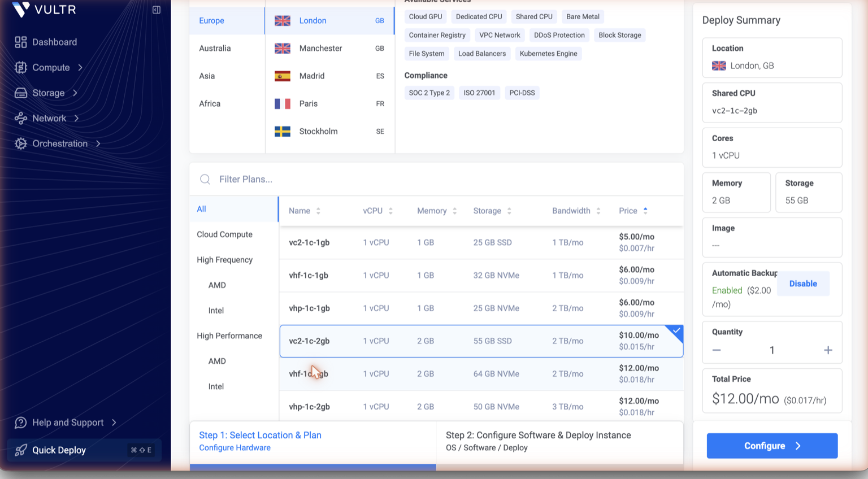Expand the Help and Support chevron
Image resolution: width=868 pixels, height=479 pixels.
click(x=114, y=423)
